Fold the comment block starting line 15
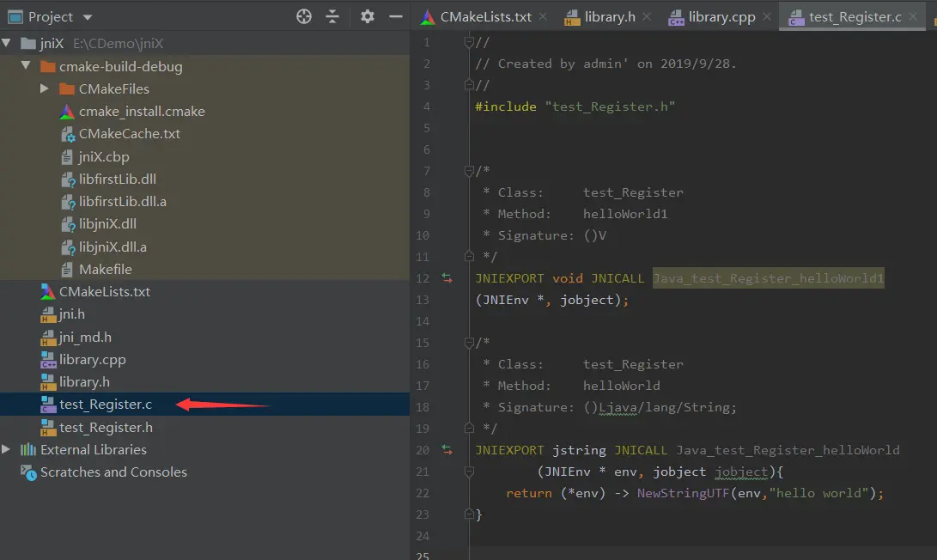The width and height of the screenshot is (937, 560). pyautogui.click(x=469, y=343)
